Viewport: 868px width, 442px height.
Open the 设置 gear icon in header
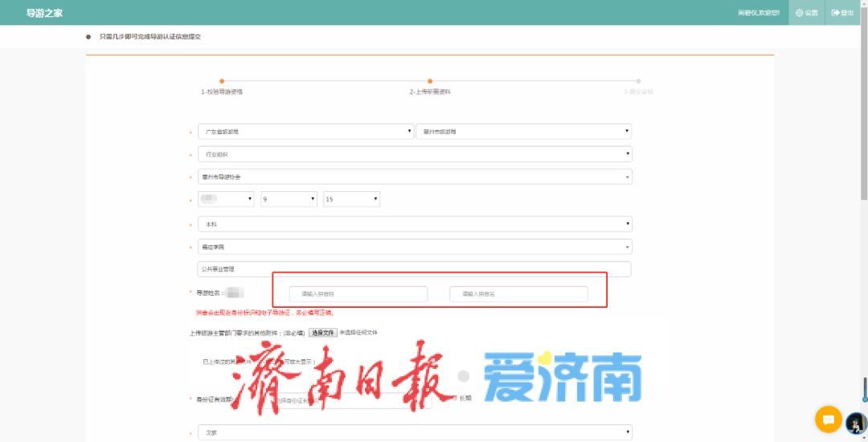[x=800, y=13]
